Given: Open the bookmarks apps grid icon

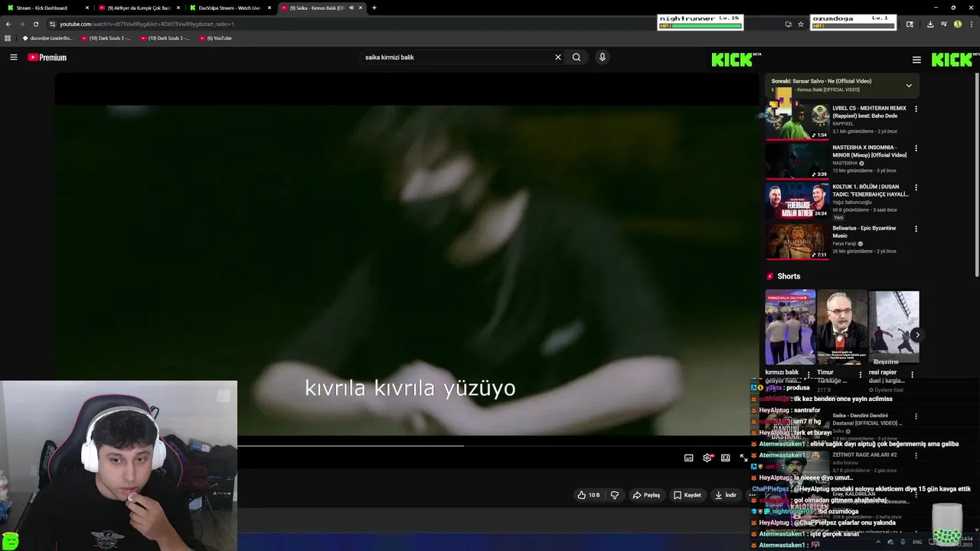Looking at the screenshot, I should (8, 38).
